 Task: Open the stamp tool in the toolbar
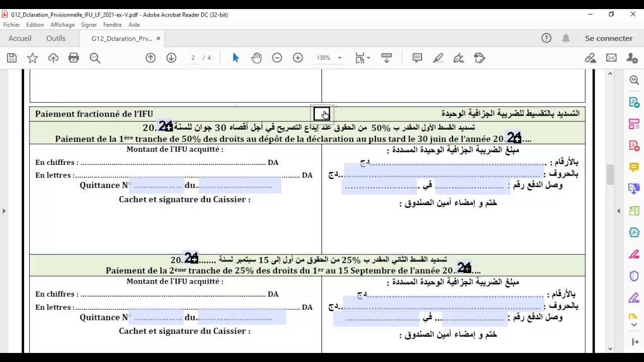pyautogui.click(x=479, y=58)
